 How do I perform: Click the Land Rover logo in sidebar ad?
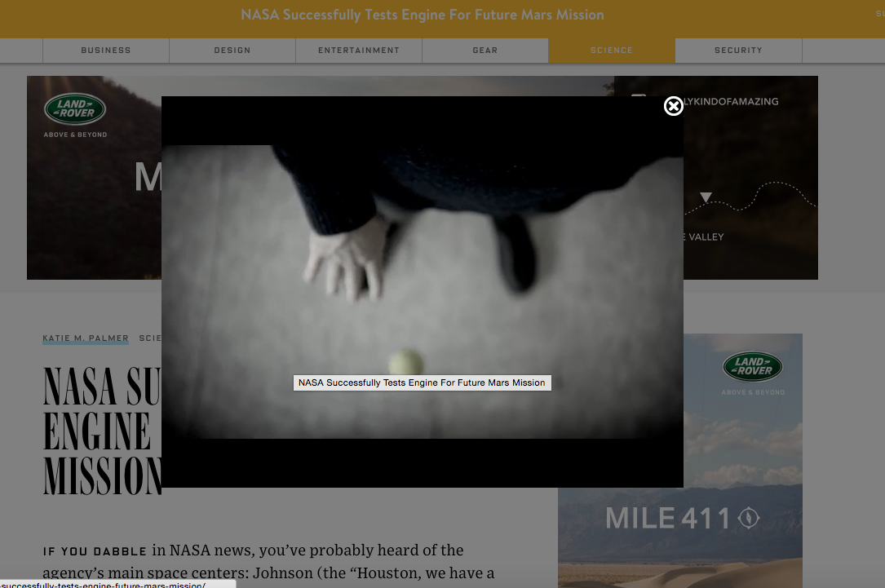(752, 366)
